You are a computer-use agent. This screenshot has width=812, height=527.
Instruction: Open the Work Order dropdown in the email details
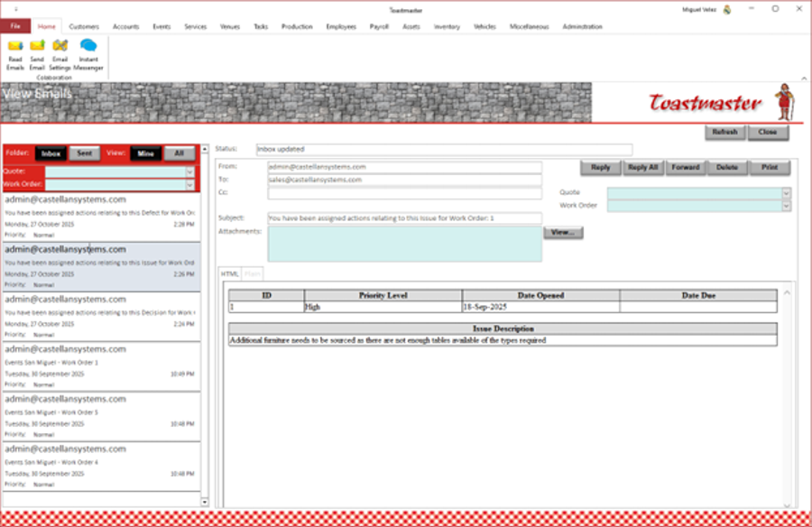[x=786, y=206]
